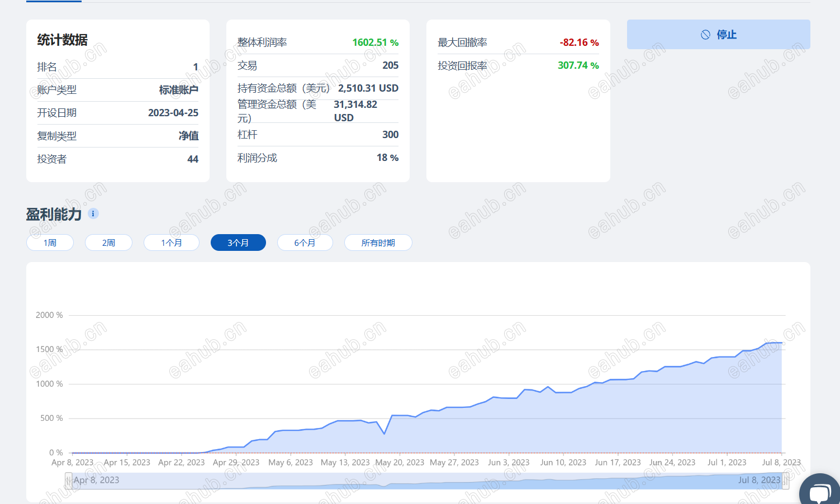This screenshot has width=840, height=504.
Task: Click the 2000 % y-axis label
Action: (x=49, y=315)
